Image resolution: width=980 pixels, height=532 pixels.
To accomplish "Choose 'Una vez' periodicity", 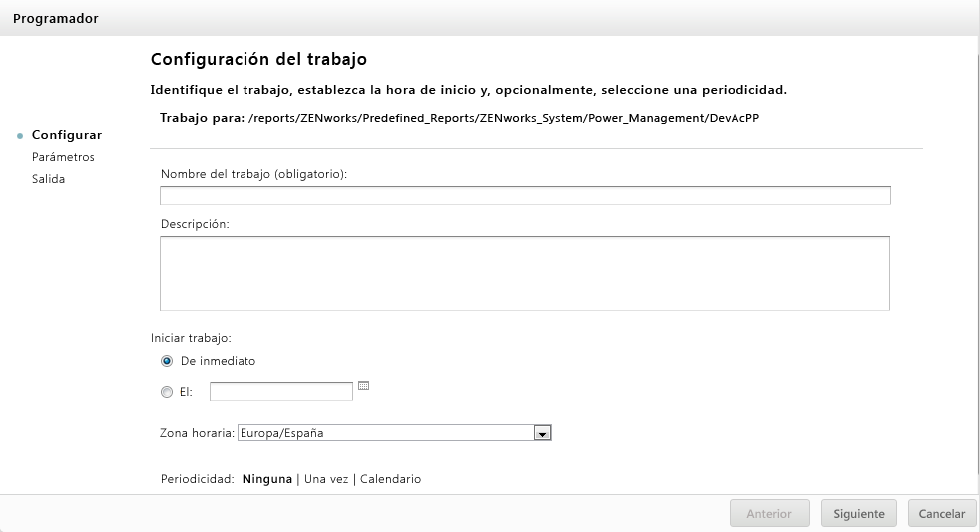I will pyautogui.click(x=326, y=479).
